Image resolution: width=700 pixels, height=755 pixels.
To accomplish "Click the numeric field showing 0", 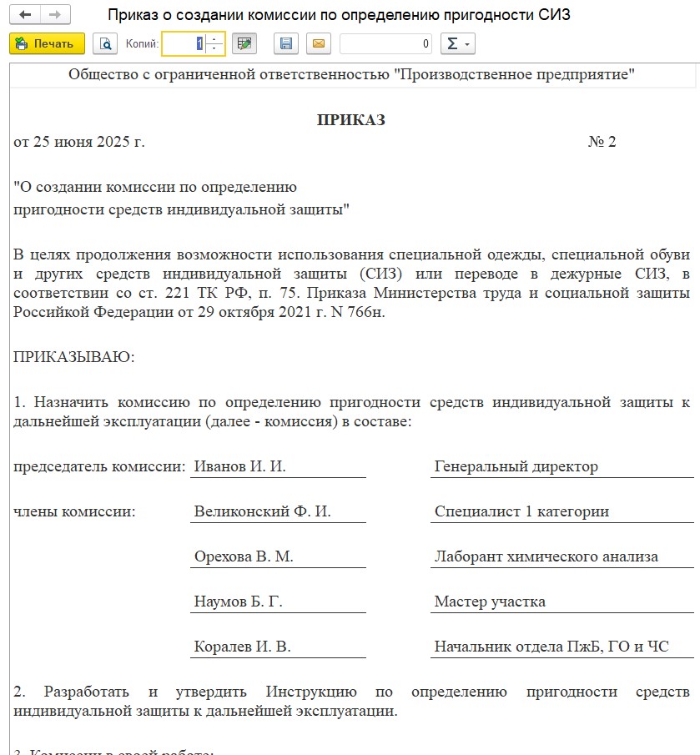I will point(385,44).
